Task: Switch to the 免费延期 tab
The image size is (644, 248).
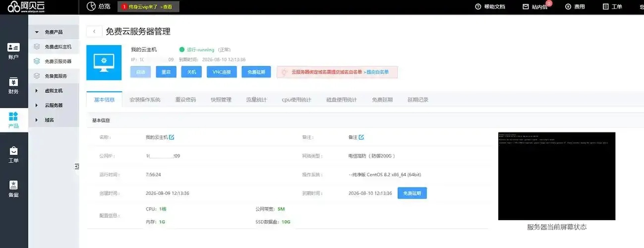Action: 382,100
